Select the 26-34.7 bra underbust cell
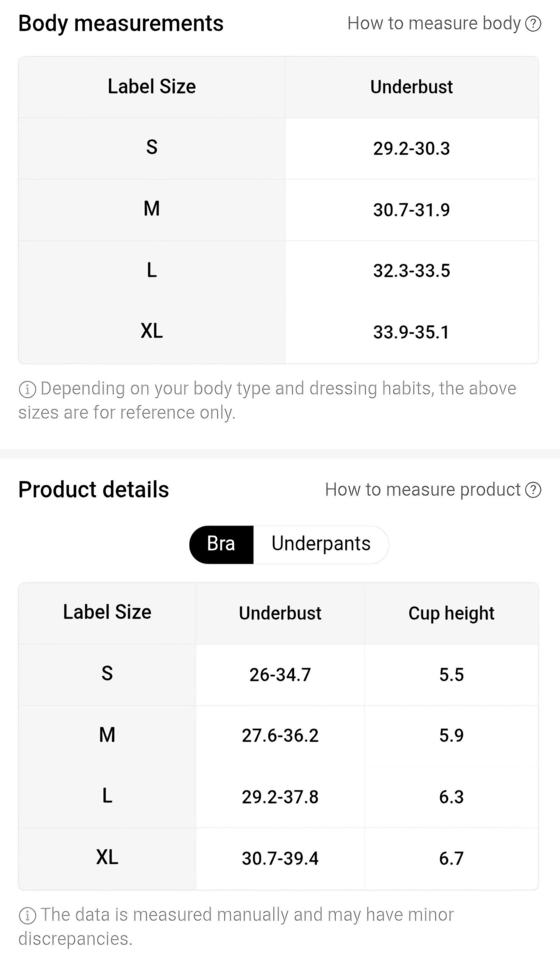Screen dimensions: 560x955 [280, 674]
